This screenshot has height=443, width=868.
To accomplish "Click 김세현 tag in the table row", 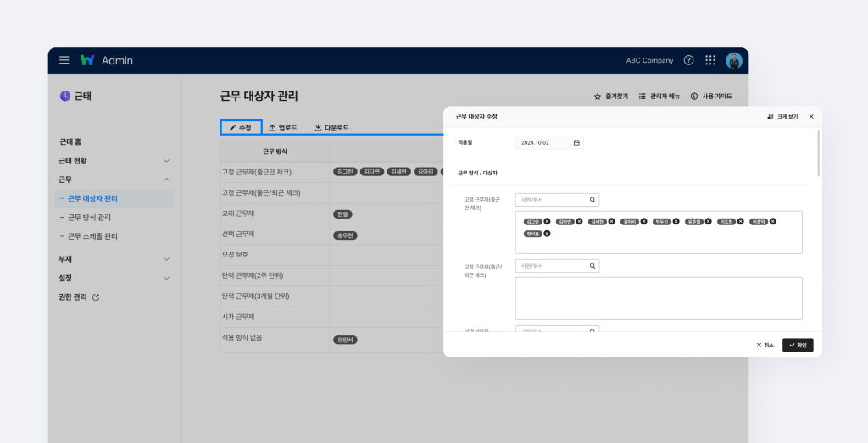I will click(x=398, y=172).
